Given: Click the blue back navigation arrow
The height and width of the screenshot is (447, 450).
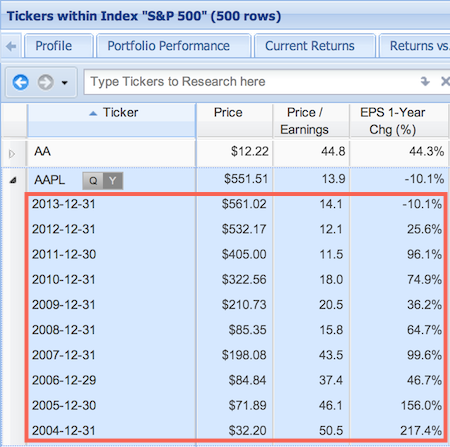Looking at the screenshot, I should click(x=21, y=82).
